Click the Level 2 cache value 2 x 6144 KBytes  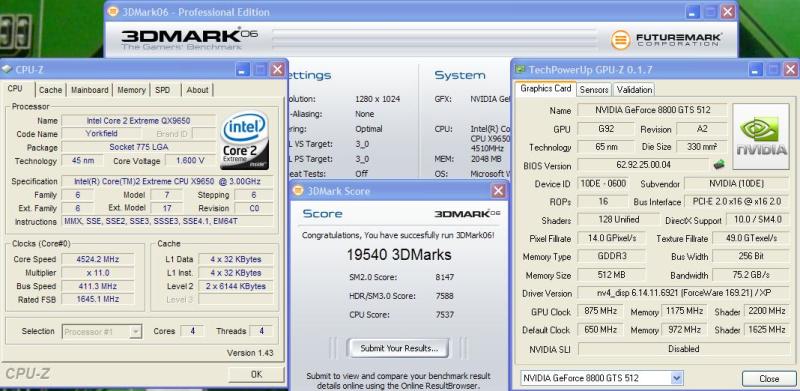pos(236,286)
